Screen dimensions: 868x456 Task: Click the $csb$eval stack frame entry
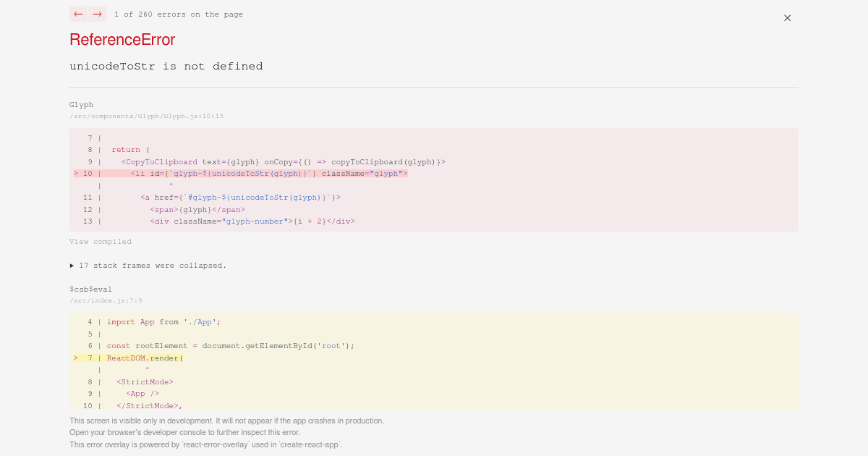(90, 289)
